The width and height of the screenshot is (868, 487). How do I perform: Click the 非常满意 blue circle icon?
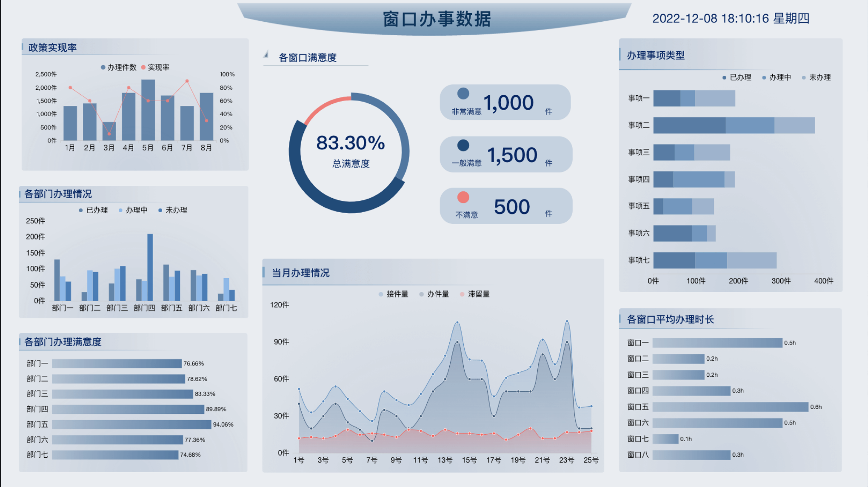click(463, 94)
